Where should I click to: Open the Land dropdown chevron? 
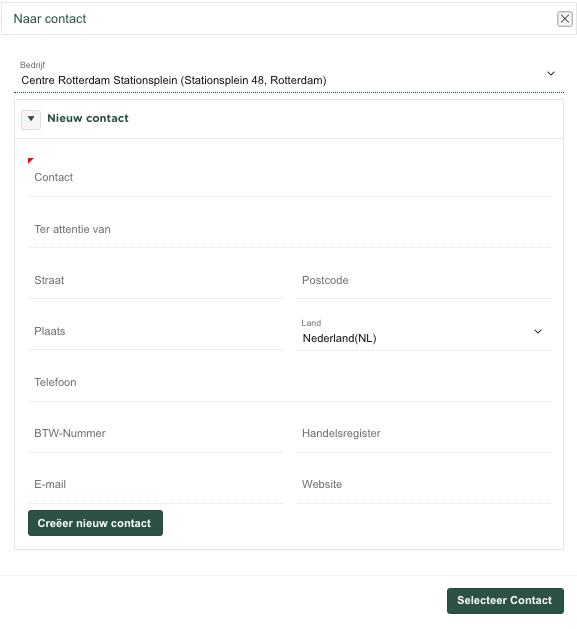[538, 331]
